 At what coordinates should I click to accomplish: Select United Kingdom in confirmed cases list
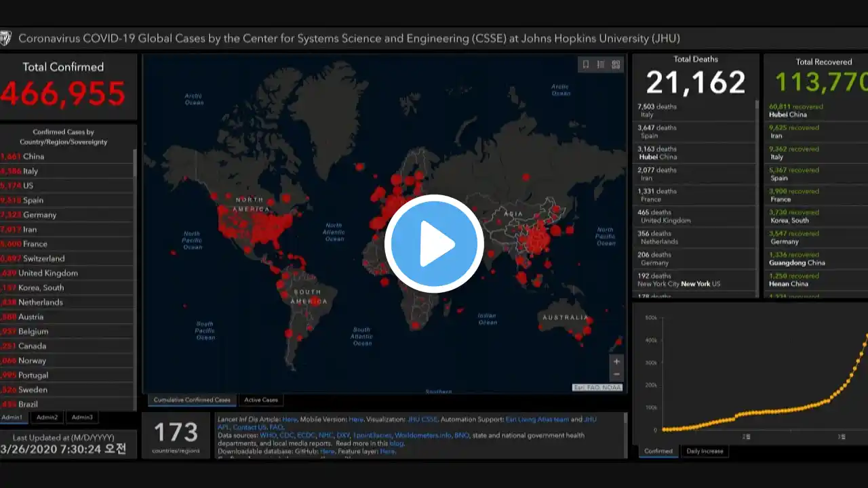click(x=68, y=272)
